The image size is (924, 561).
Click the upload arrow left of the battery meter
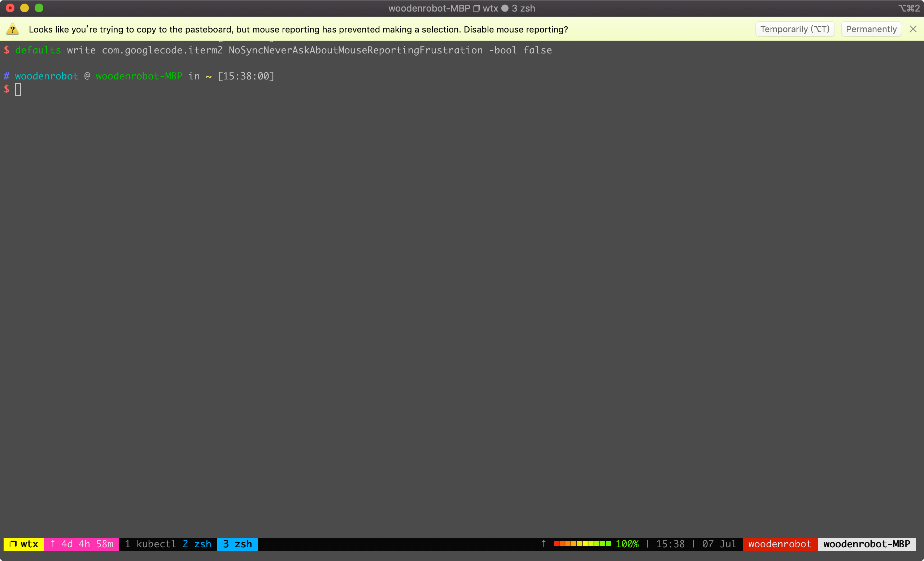pos(543,544)
